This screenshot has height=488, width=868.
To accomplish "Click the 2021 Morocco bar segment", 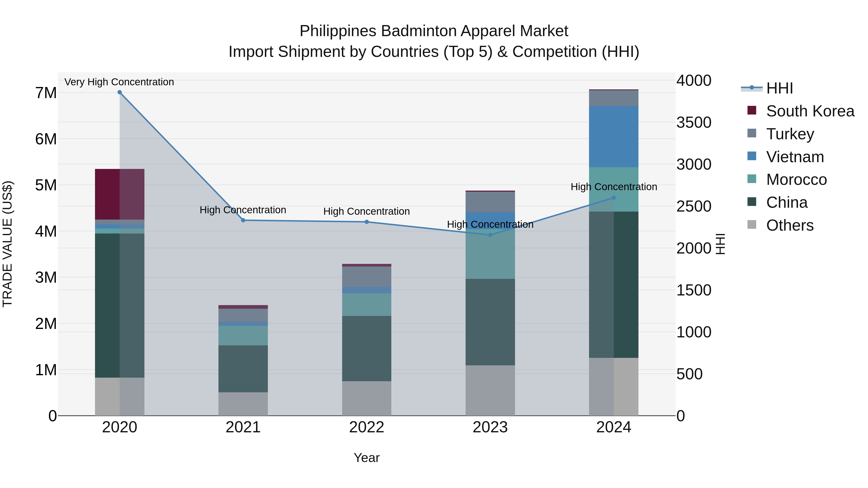I will pyautogui.click(x=243, y=335).
